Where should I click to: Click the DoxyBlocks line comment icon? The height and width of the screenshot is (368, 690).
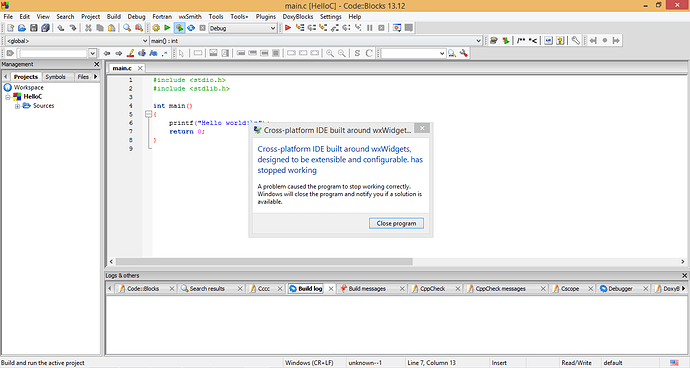pos(532,40)
